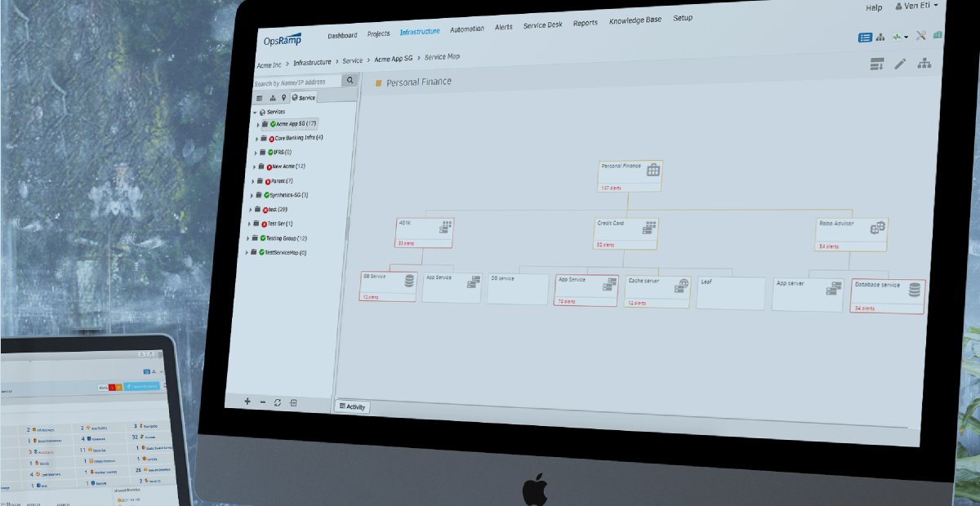
Task: Expand the Synthetics-SG tree node
Action: 252,195
